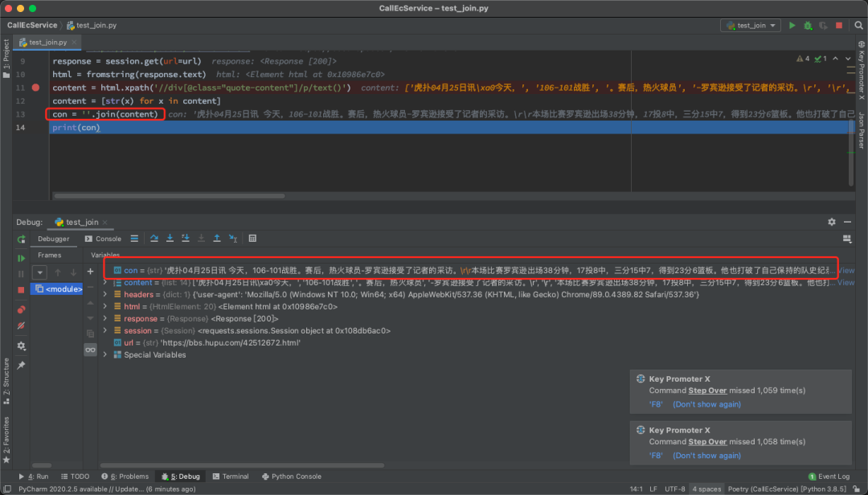Expand the html HtmlElement variable
This screenshot has height=495, width=868.
[105, 306]
